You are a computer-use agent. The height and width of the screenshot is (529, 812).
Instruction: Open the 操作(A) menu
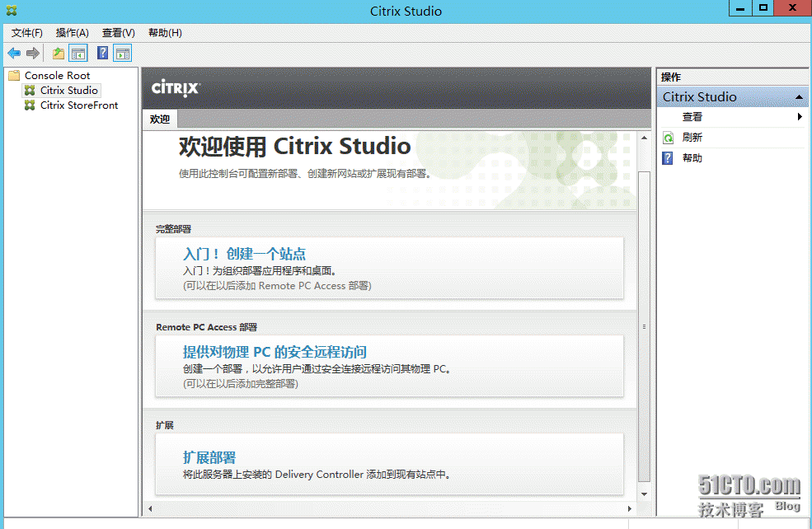[x=73, y=33]
